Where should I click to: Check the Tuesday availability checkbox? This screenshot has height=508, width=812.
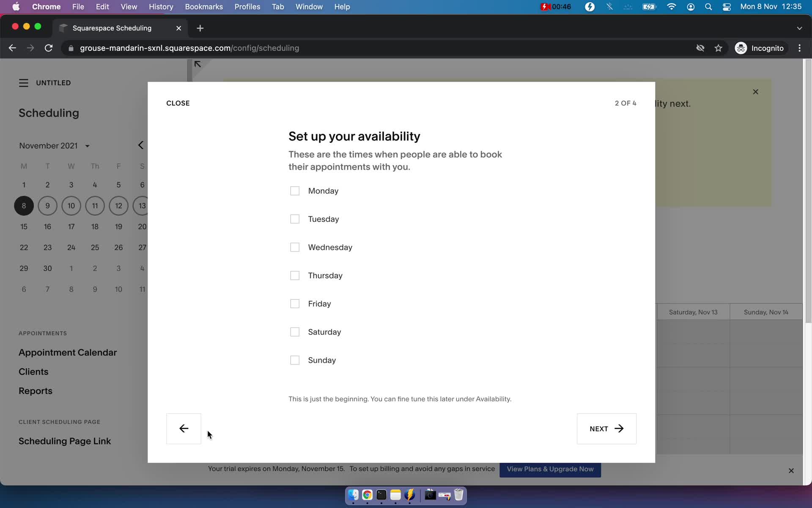click(295, 219)
